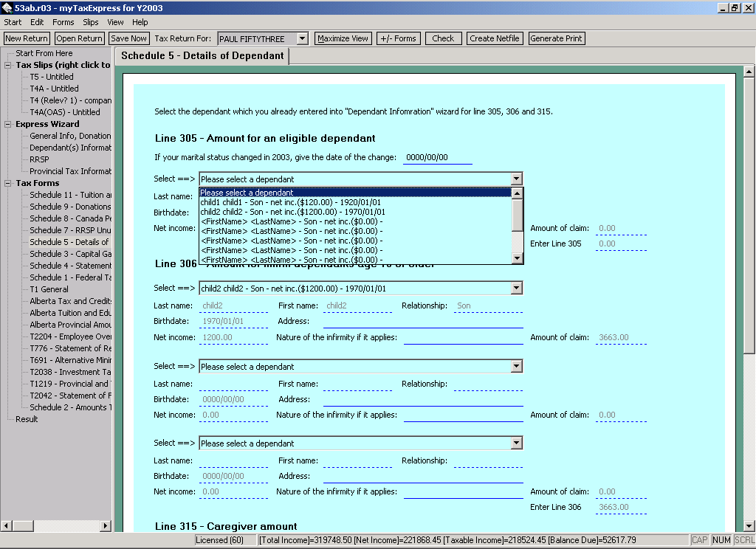
Task: Select the Schedule 5 - Details of Dependant tab
Action: coord(202,56)
